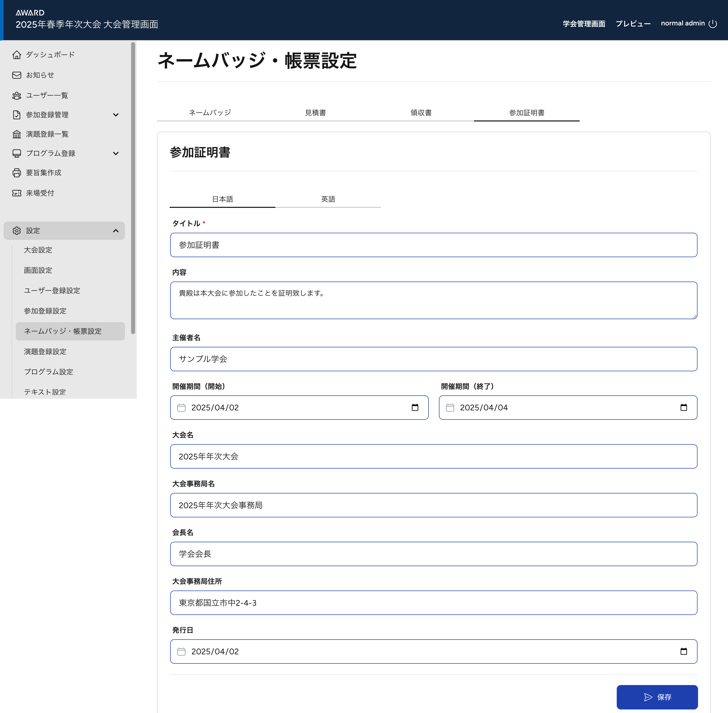Open the プレビュー link in header
Screen dimensions: 728x713
633,24
